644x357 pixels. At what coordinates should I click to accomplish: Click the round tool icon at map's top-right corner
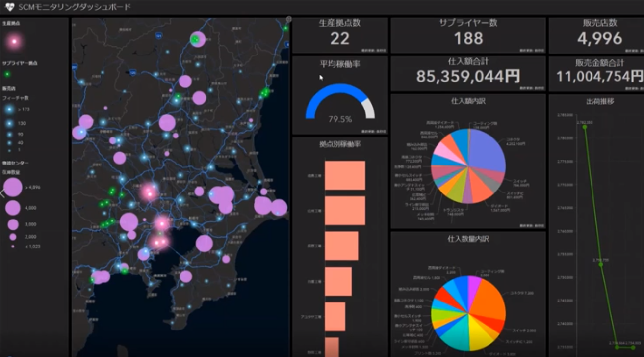coord(288,19)
